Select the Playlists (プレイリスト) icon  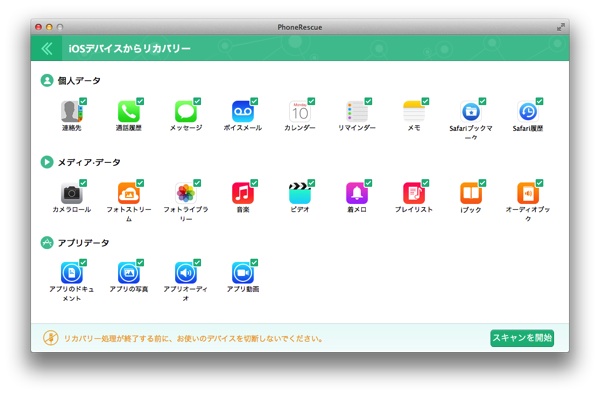coord(414,193)
